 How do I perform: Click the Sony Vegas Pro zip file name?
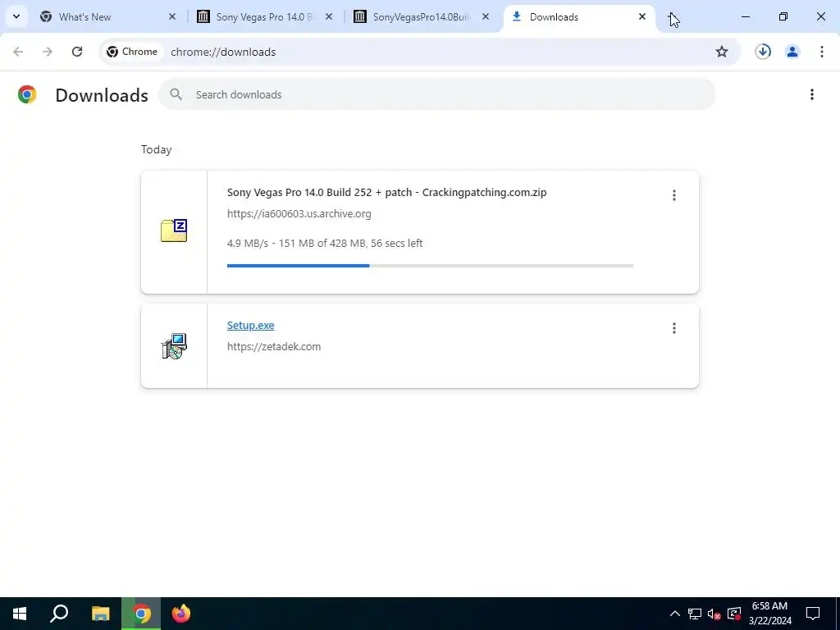[387, 192]
